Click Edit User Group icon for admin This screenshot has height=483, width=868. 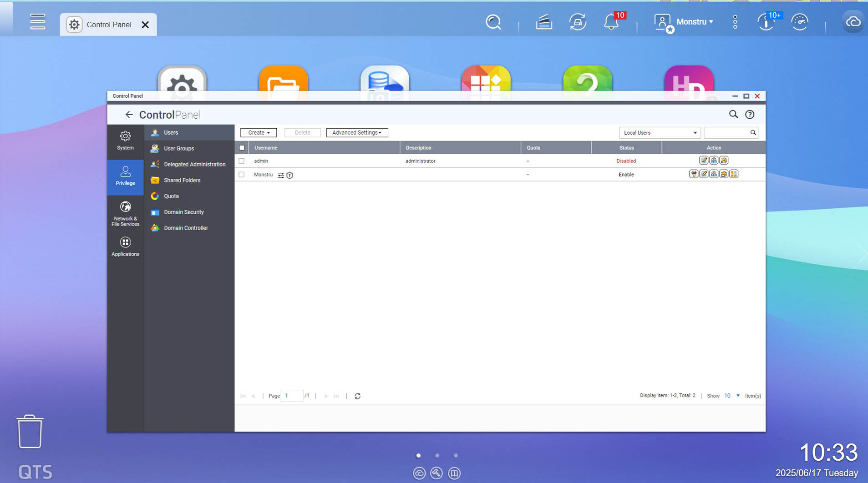pyautogui.click(x=714, y=161)
